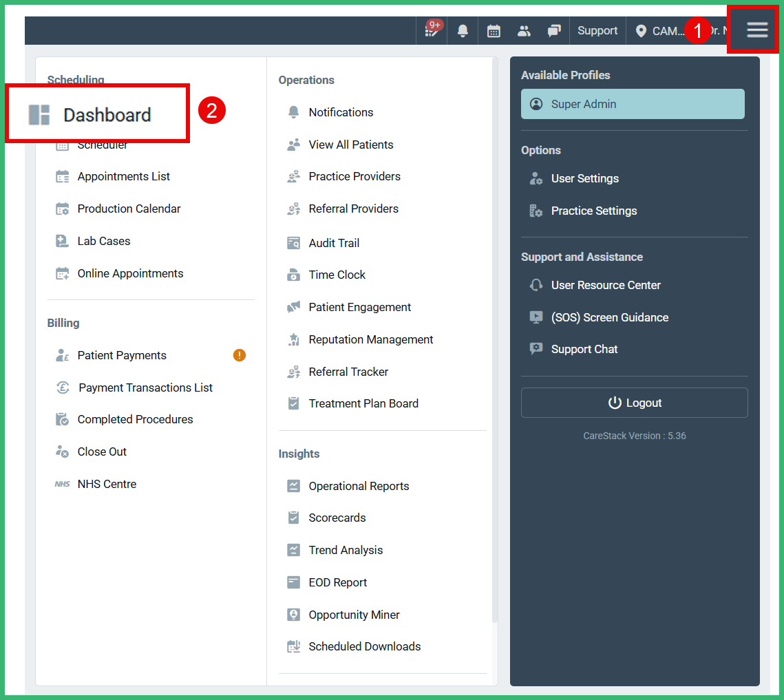Click the NHS Centre icon
This screenshot has height=700, width=784.
click(62, 484)
